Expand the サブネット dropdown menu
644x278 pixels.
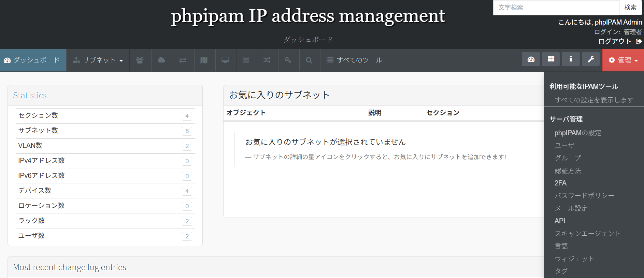pyautogui.click(x=98, y=60)
